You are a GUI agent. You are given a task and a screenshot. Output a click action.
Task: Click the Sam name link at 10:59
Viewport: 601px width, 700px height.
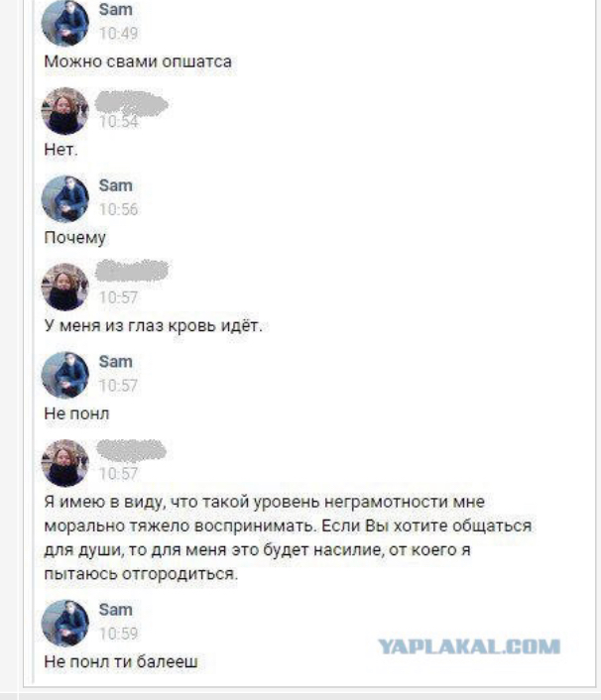tap(116, 610)
